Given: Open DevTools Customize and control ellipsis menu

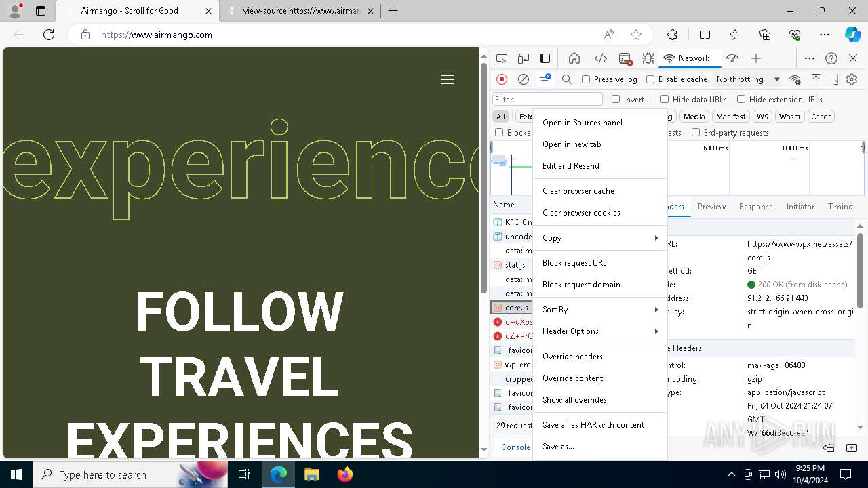Looking at the screenshot, I should coord(810,58).
